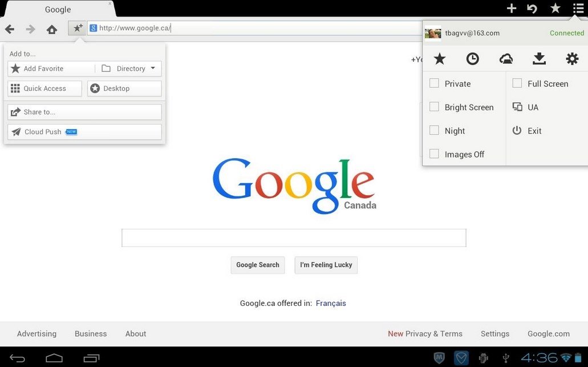Select the Google tab
The image size is (588, 367).
[58, 9]
